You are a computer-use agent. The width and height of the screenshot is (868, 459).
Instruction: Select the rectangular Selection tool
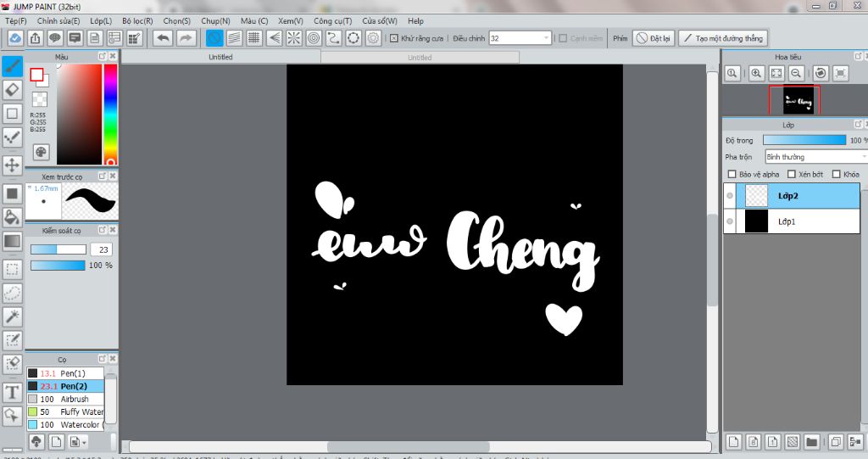coord(12,270)
